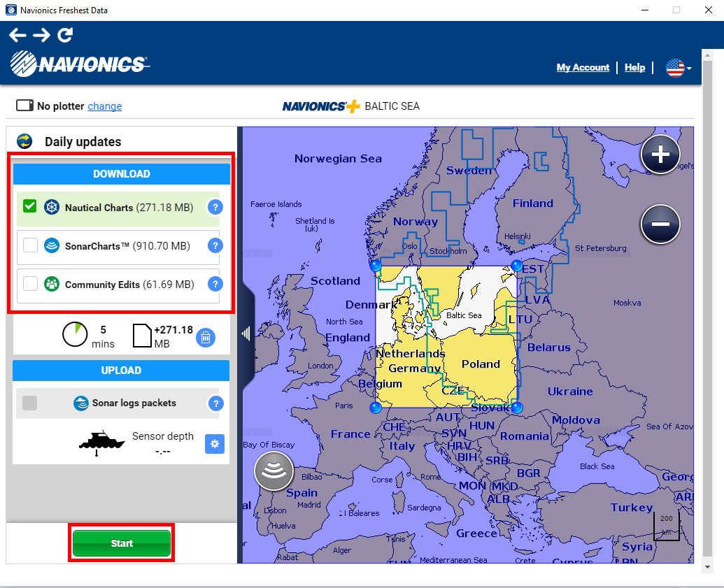
Task: Go back with the left arrow icon
Action: tap(17, 35)
